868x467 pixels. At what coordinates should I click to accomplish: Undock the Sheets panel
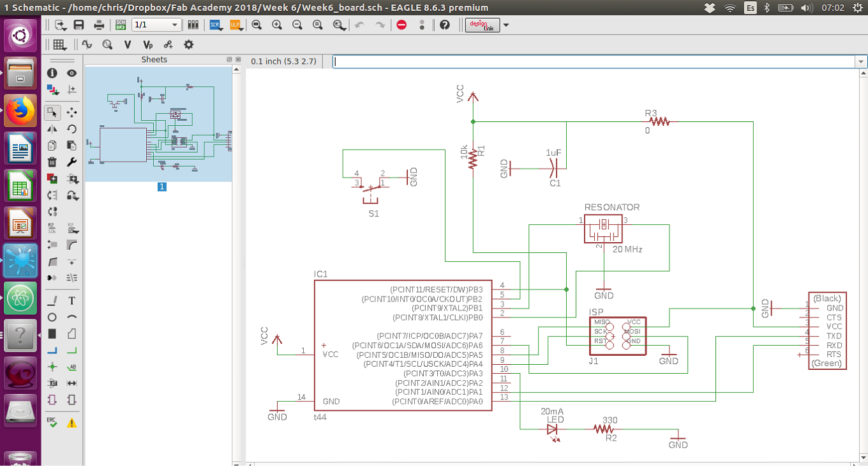[x=229, y=59]
